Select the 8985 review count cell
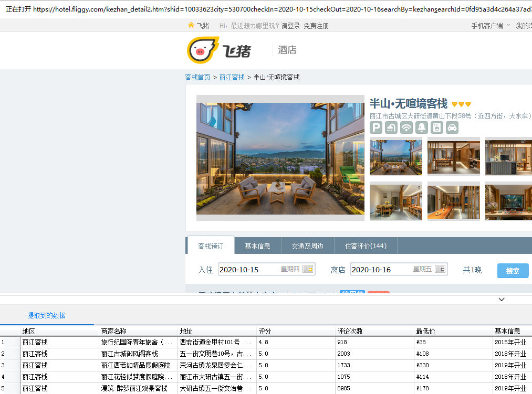Viewport: 532px width, 394px height. (x=375, y=388)
